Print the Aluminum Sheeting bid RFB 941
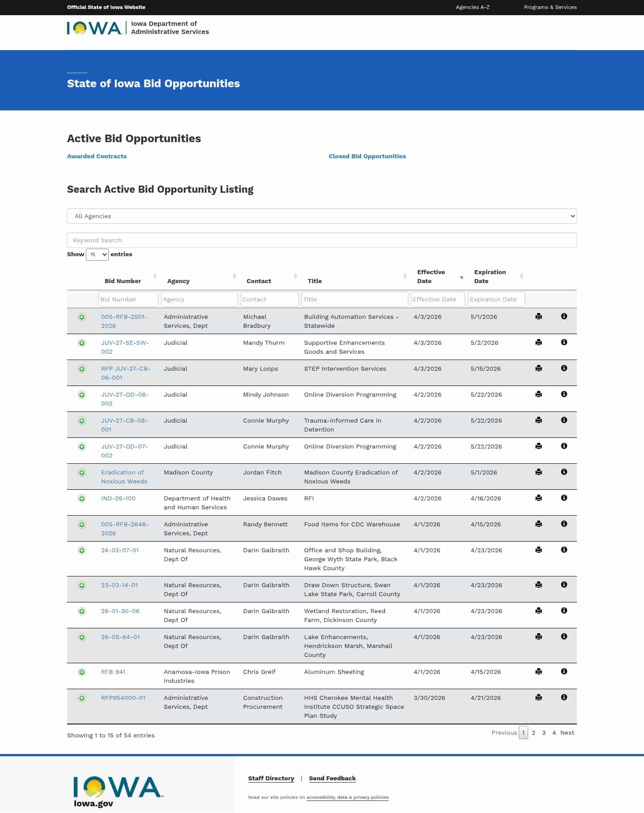The height and width of the screenshot is (813, 644). [538, 671]
